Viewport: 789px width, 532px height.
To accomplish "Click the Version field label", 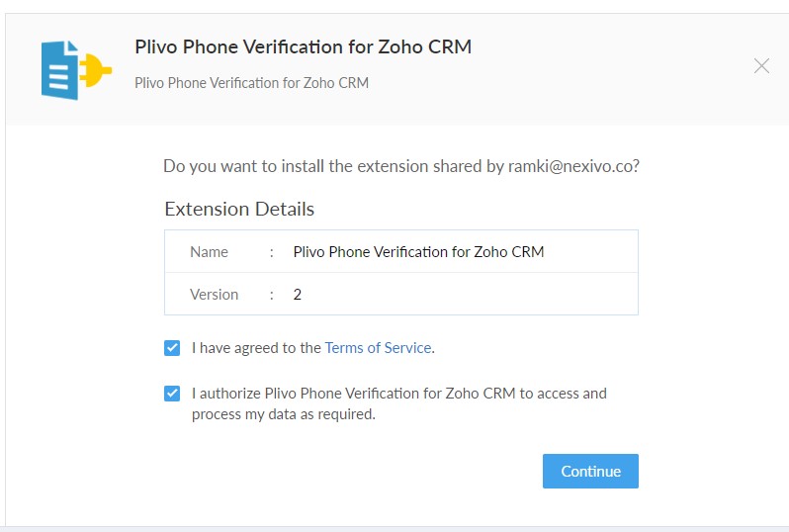I will (214, 295).
